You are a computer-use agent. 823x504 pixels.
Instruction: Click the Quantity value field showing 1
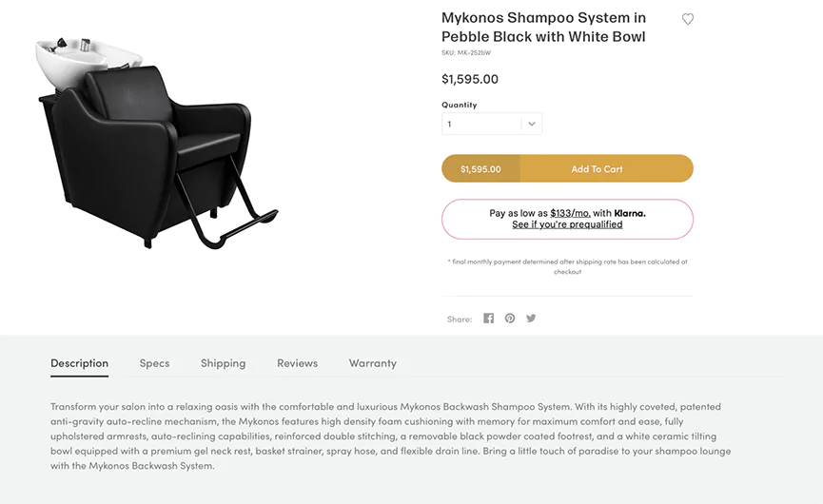[480, 124]
